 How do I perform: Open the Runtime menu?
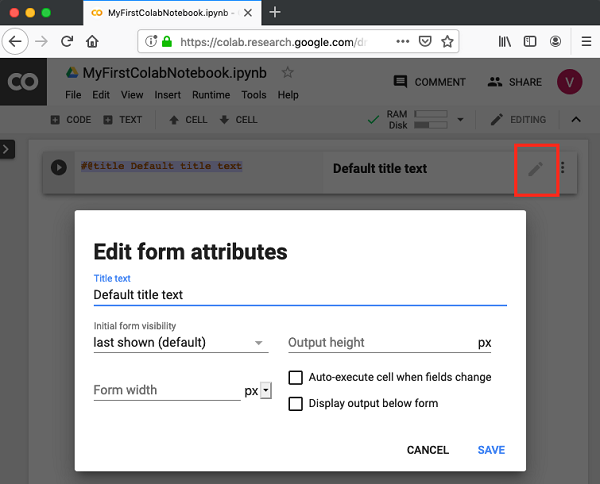click(x=210, y=95)
